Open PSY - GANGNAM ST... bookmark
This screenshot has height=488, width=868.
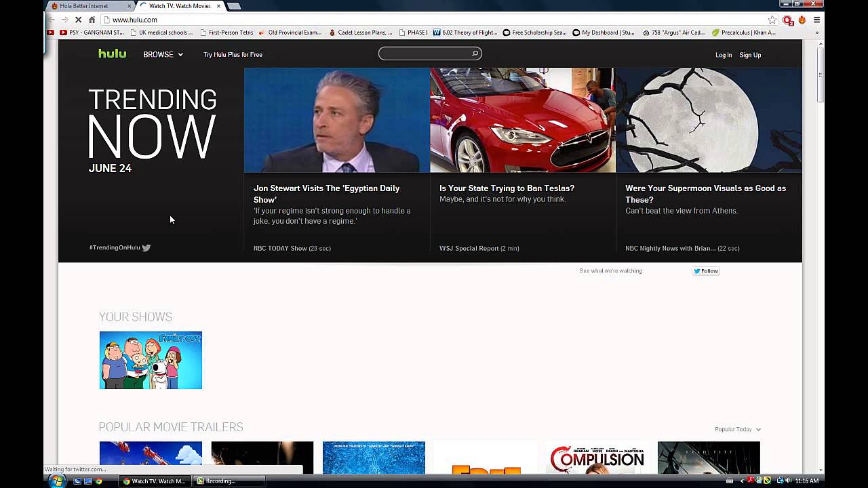92,33
